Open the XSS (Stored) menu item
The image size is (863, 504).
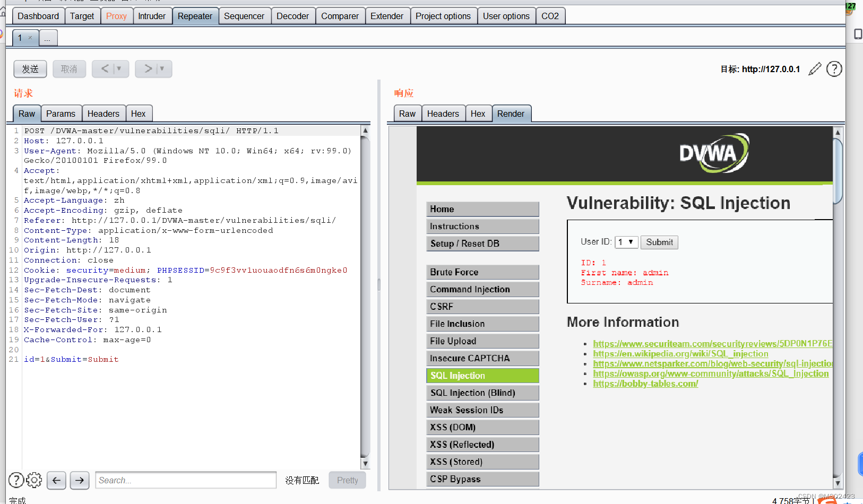[482, 462]
